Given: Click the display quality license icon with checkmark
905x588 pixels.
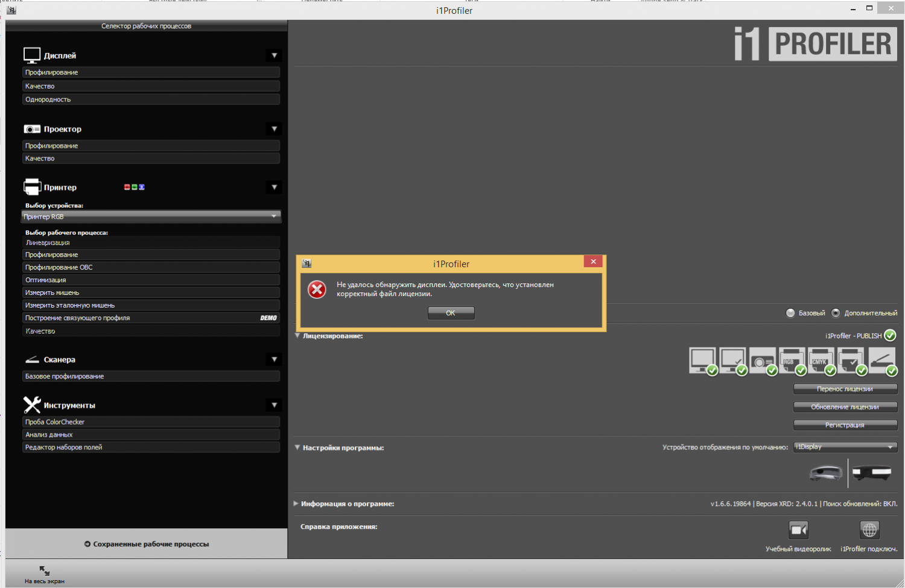Looking at the screenshot, I should [732, 361].
